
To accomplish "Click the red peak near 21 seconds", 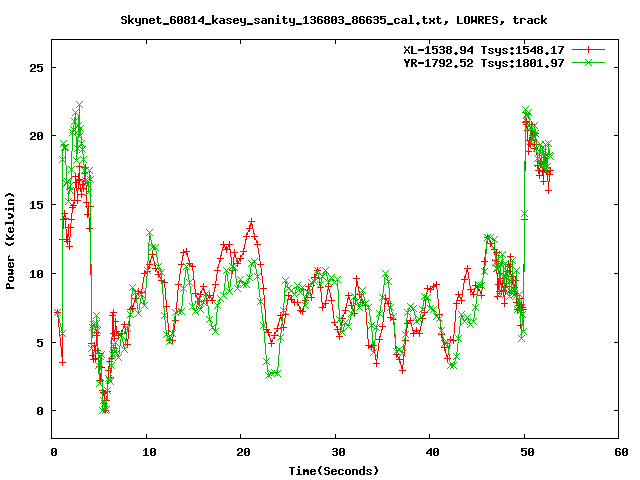I will pyautogui.click(x=251, y=221).
